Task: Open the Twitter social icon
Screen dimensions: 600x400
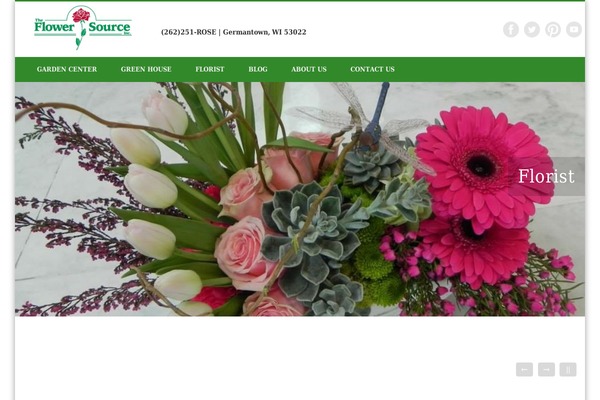Action: point(532,29)
